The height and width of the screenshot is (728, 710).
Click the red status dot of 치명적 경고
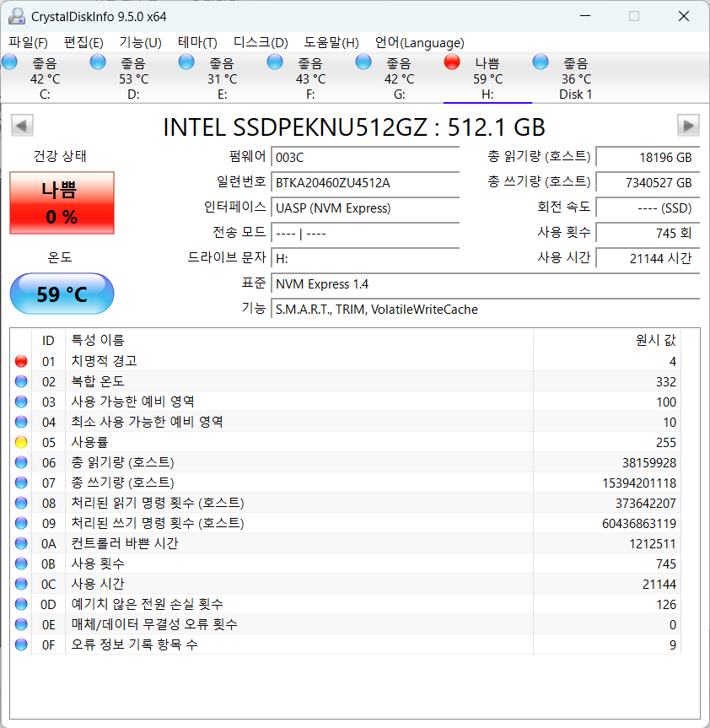click(21, 361)
